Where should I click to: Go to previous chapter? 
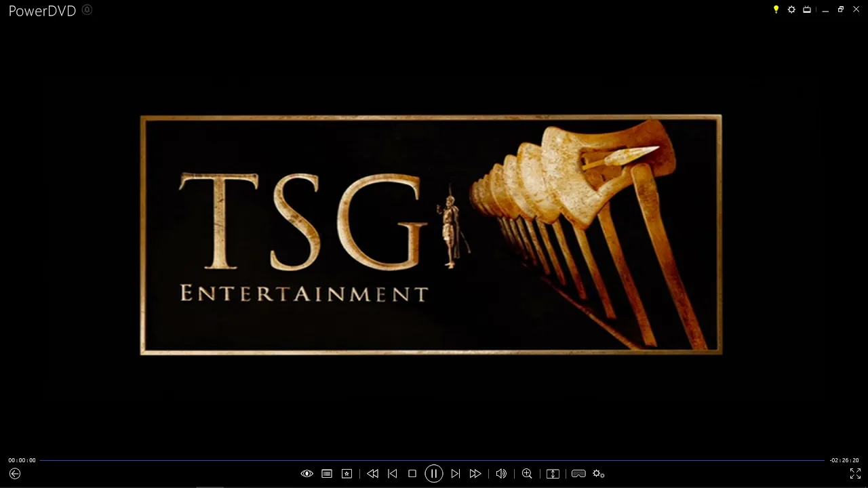tap(392, 474)
